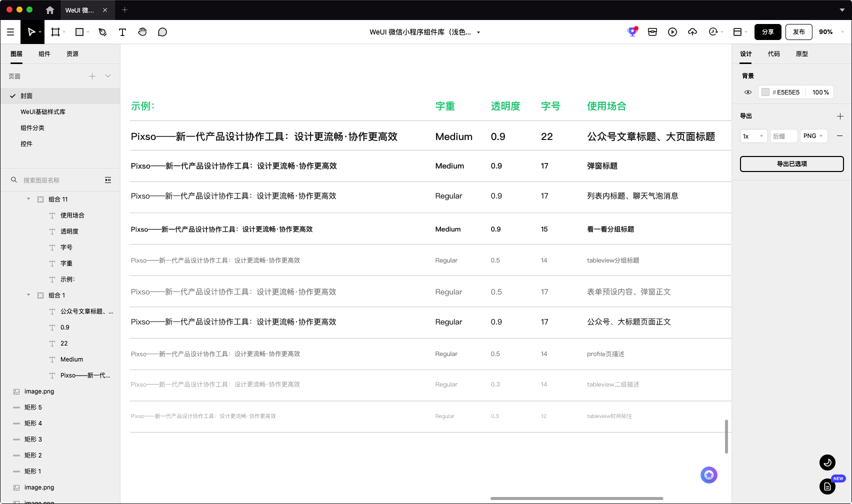Open the file title dropdown arrow
852x504 pixels.
[478, 32]
